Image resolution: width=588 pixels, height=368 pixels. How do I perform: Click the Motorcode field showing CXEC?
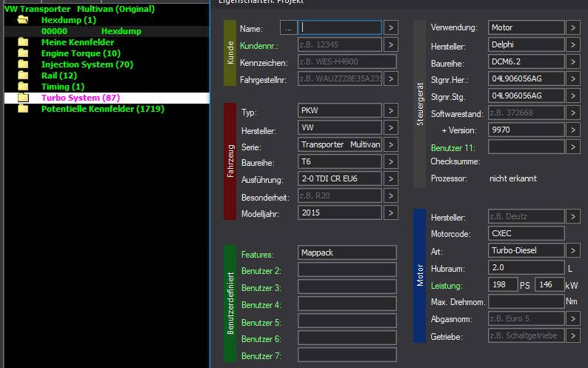[x=527, y=233]
